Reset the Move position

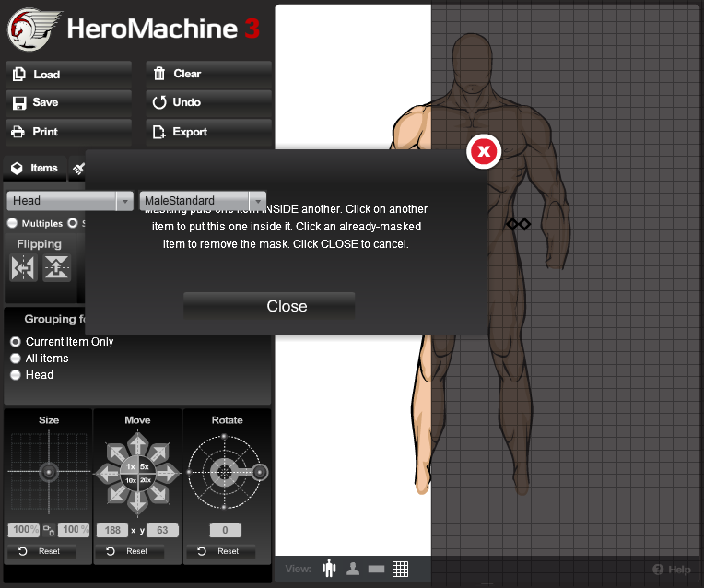(x=130, y=551)
